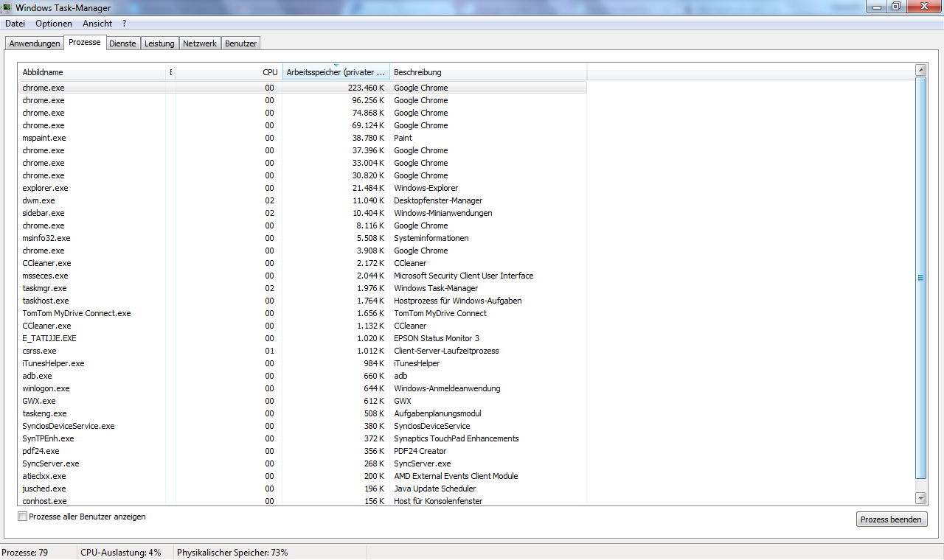Select TomTom MyDrive Connect.exe process
Viewport: 944px width, 560px height.
pos(302,313)
